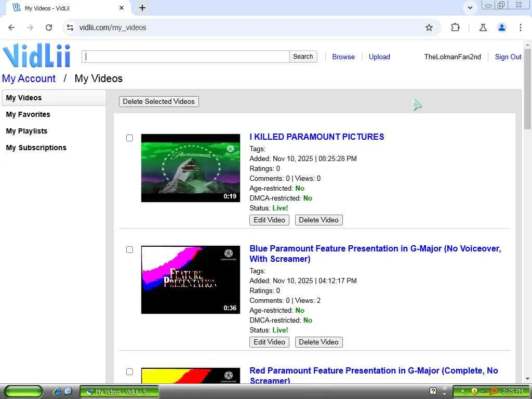The height and width of the screenshot is (399, 532).
Task: Click Delete Selected Videos button
Action: click(x=159, y=101)
